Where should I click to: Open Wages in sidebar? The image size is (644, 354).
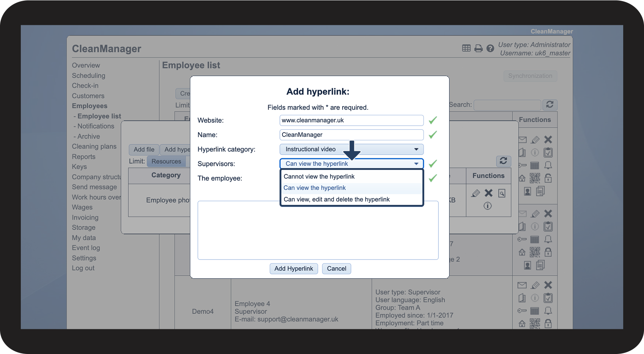(82, 207)
